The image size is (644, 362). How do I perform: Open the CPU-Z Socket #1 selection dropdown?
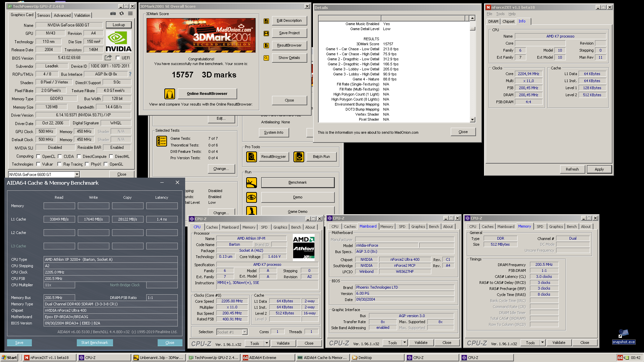(x=245, y=332)
